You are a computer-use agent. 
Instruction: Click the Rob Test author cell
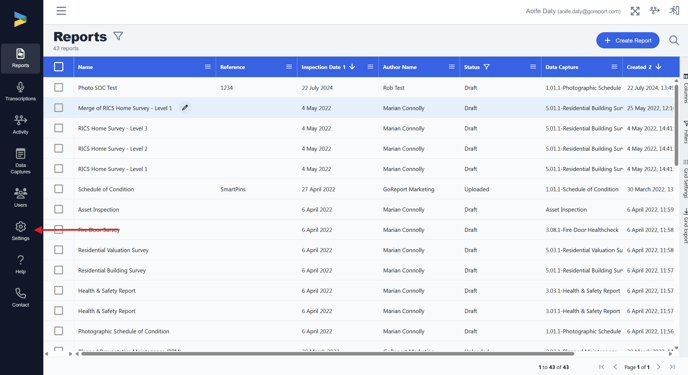pyautogui.click(x=394, y=88)
